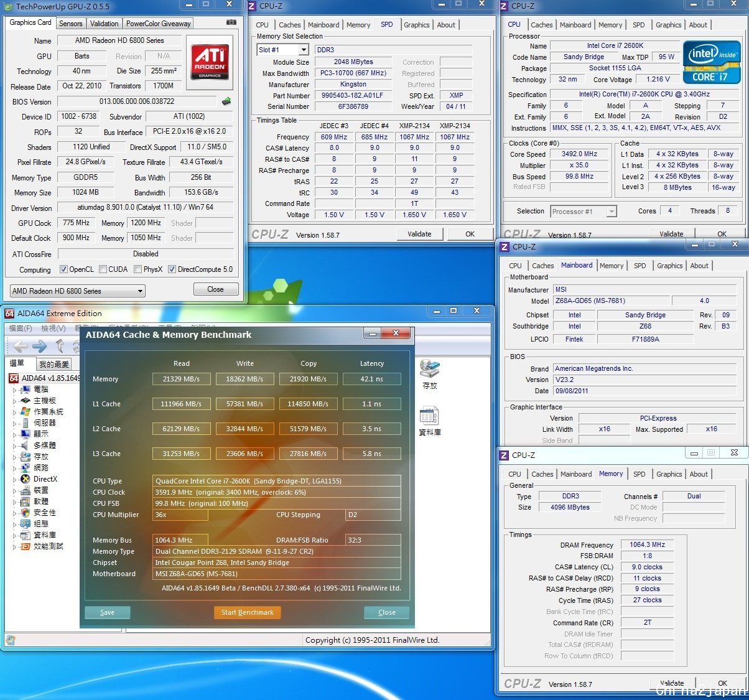Click DRAM Frequency 1064.3 MHz value

647,545
